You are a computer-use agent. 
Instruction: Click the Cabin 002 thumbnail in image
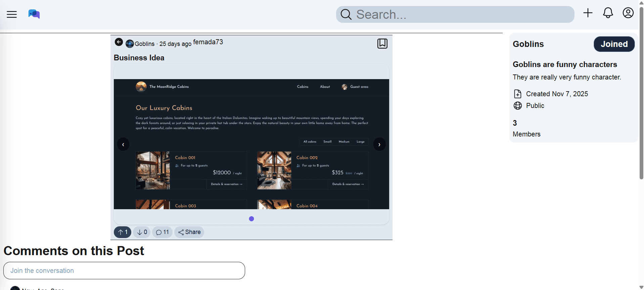coord(274,170)
